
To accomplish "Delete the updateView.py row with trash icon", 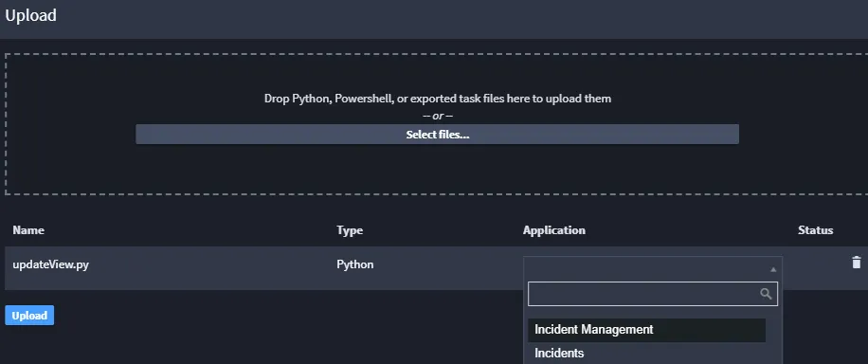I will click(x=857, y=263).
